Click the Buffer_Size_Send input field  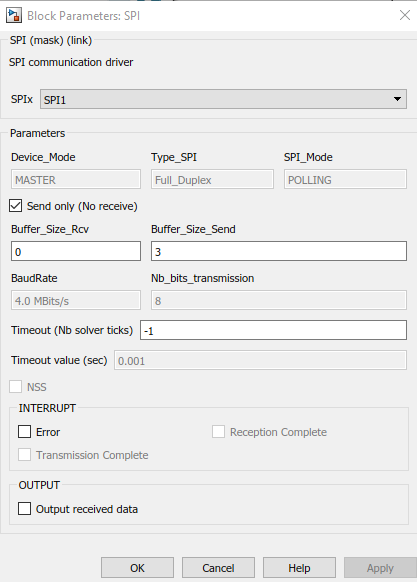[x=279, y=251]
